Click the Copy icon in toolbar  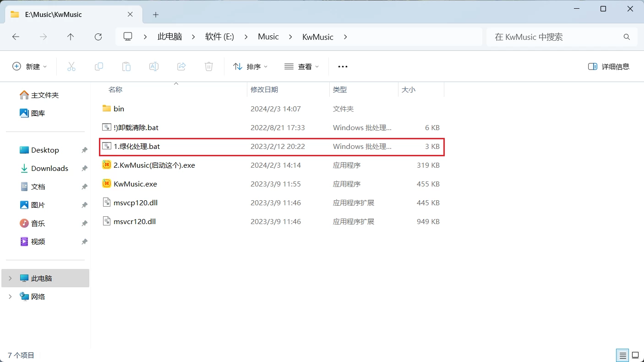[99, 66]
